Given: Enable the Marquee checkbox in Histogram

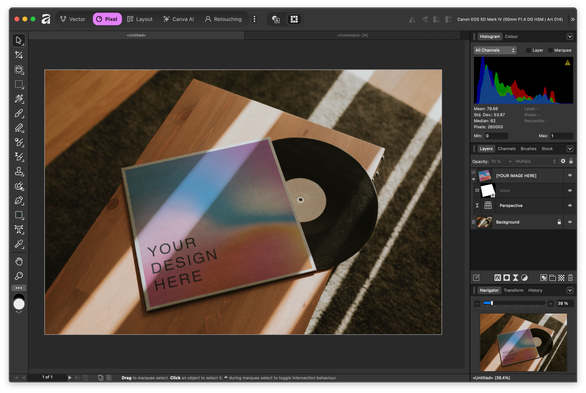Looking at the screenshot, I should tap(550, 50).
